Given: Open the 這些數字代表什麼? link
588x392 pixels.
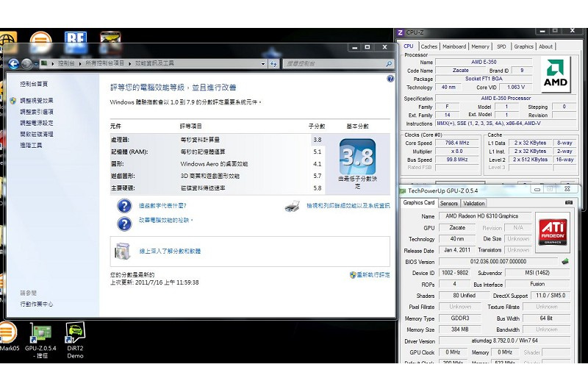Looking at the screenshot, I should pos(162,206).
